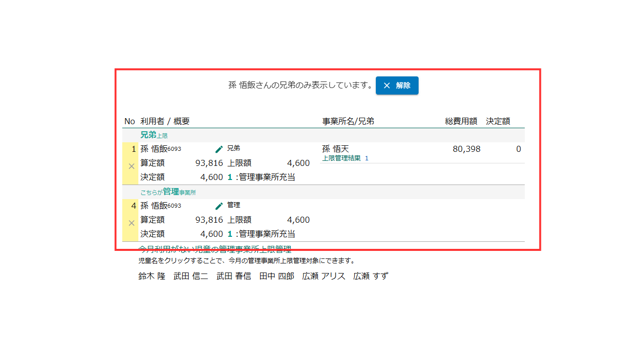Screen dimensions: 644x362
Task: Click the 解除 button to clear filter
Action: [397, 85]
